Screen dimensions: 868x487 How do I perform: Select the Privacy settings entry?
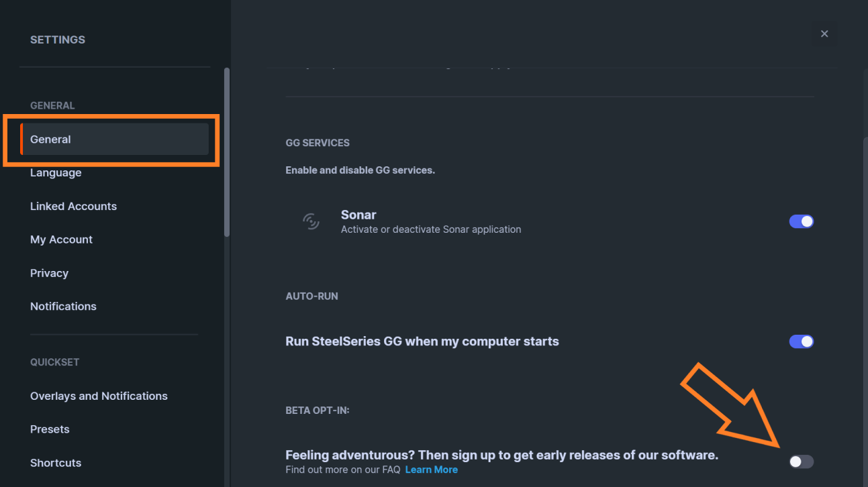coord(49,273)
